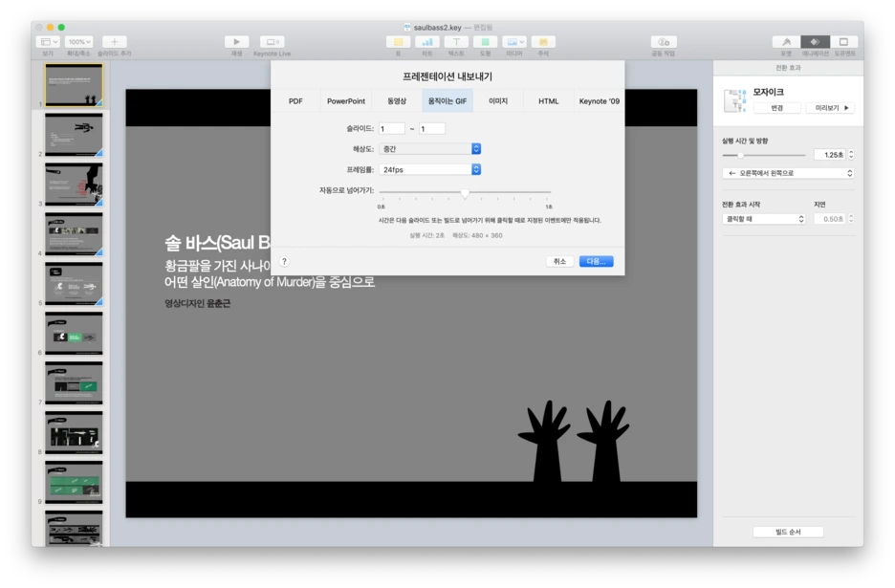The height and width of the screenshot is (588, 895).
Task: Select slide 3 thumbnail
Action: click(75, 185)
